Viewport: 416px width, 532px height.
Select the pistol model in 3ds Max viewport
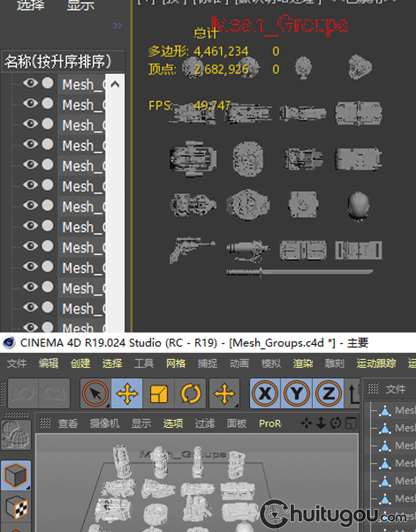[192, 250]
